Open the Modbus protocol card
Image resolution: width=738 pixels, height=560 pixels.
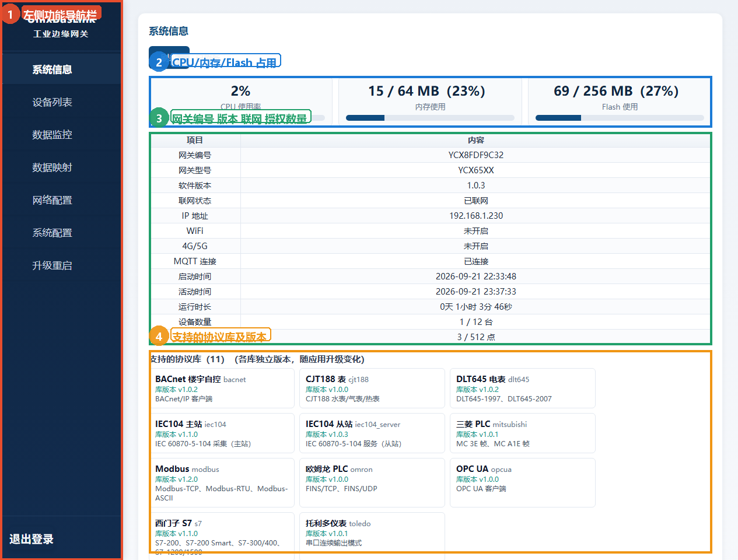pos(222,483)
